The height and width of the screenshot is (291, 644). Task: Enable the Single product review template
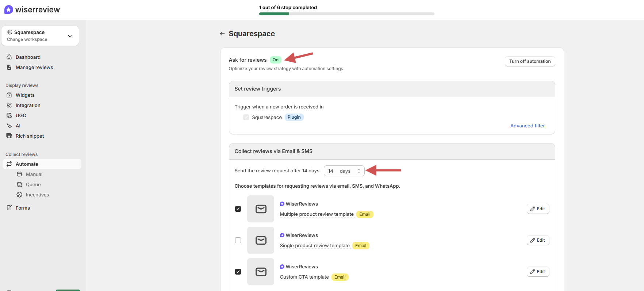coord(238,240)
